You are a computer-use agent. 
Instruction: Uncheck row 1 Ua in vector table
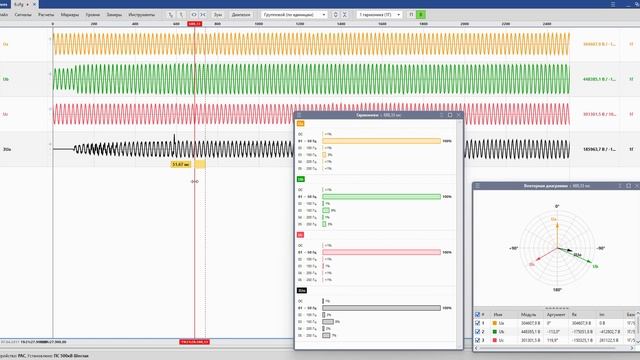pos(478,323)
